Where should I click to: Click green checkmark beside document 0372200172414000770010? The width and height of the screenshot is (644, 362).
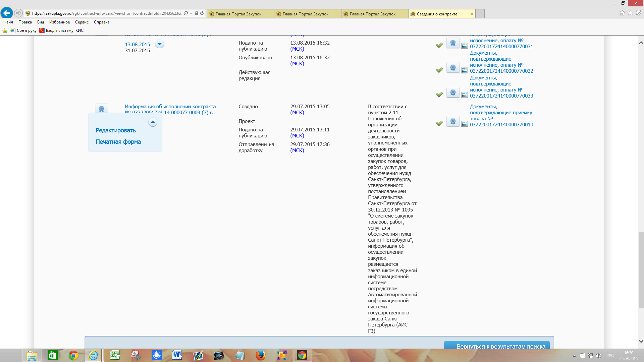click(439, 123)
